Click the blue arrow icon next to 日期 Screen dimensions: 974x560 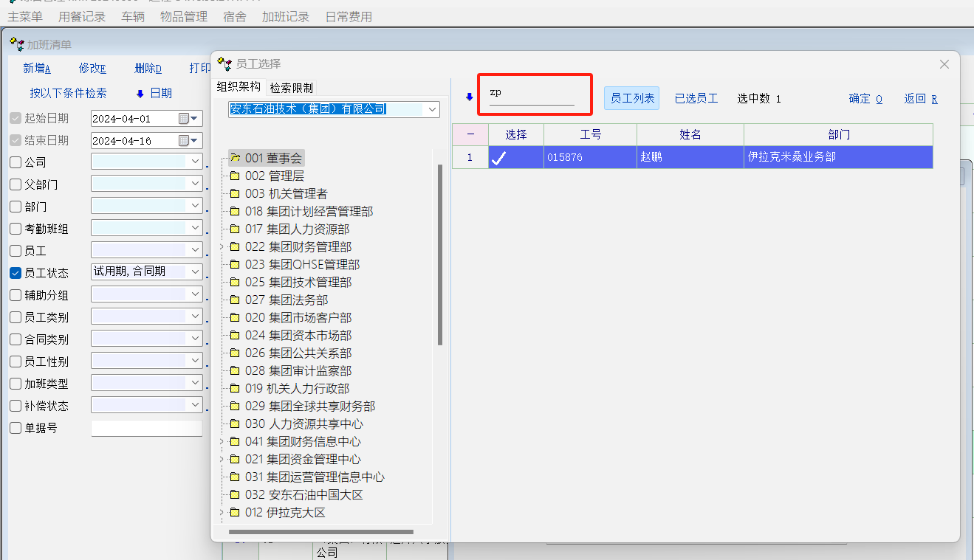140,94
